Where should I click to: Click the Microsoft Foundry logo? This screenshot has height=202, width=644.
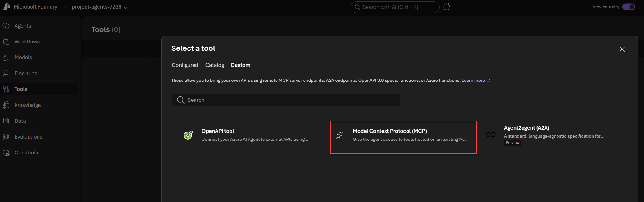(x=7, y=7)
